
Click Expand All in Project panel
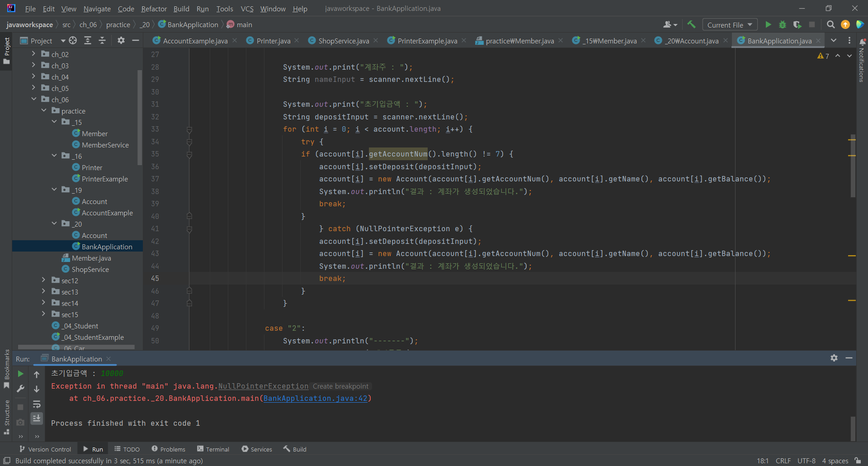coord(88,40)
